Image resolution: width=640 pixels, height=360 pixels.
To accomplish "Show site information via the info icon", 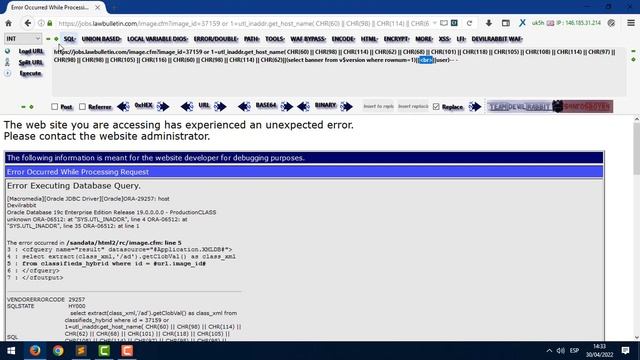I will pyautogui.click(x=41, y=23).
